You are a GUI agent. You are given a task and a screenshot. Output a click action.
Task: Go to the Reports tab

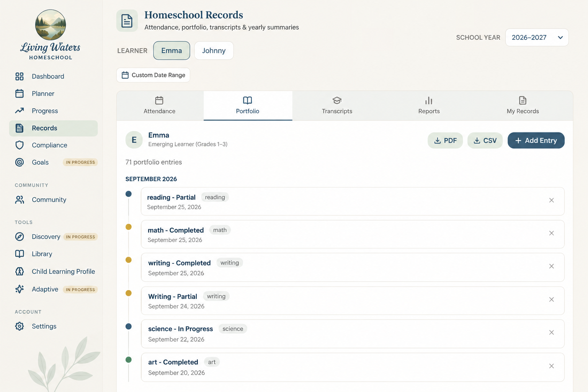coord(429,106)
